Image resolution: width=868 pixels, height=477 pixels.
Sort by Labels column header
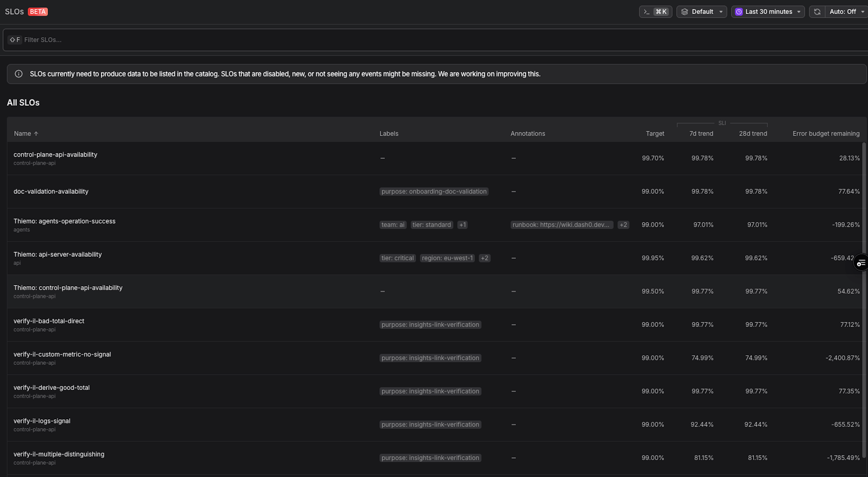[x=389, y=133]
